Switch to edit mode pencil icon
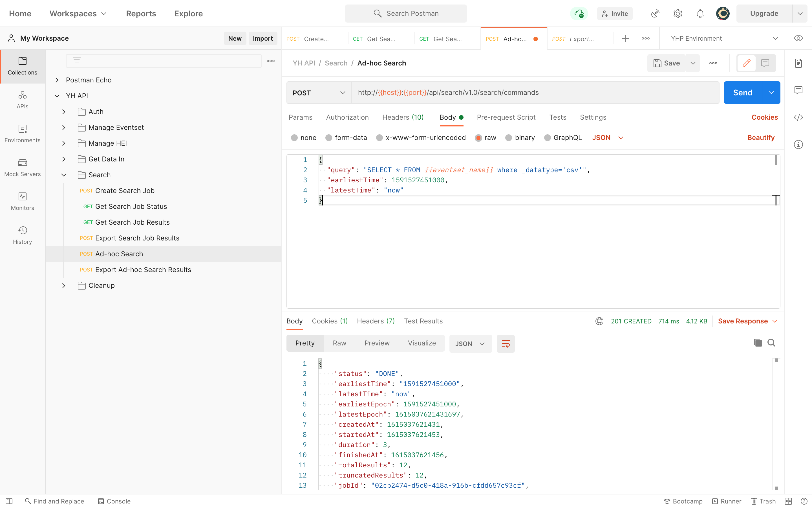This screenshot has width=812, height=508. 746,63
